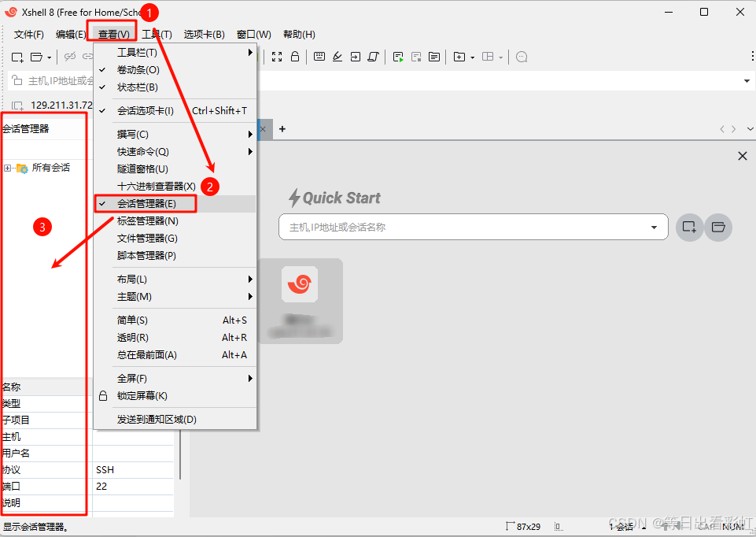Open the 窗口(W) menu
The height and width of the screenshot is (537, 756).
tap(253, 35)
